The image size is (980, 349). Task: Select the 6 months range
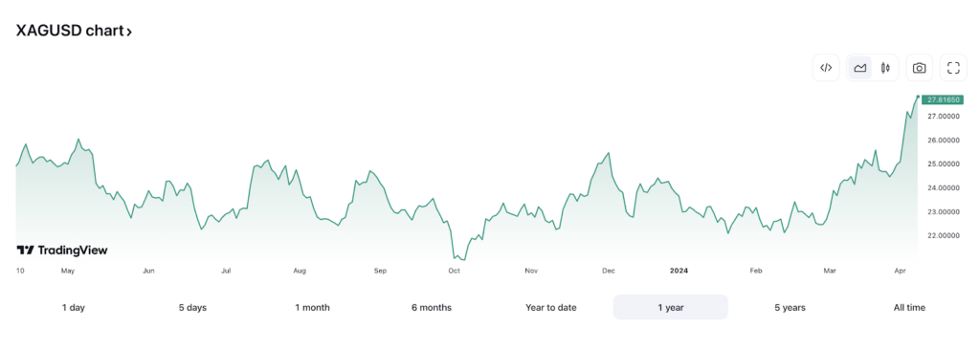point(432,307)
